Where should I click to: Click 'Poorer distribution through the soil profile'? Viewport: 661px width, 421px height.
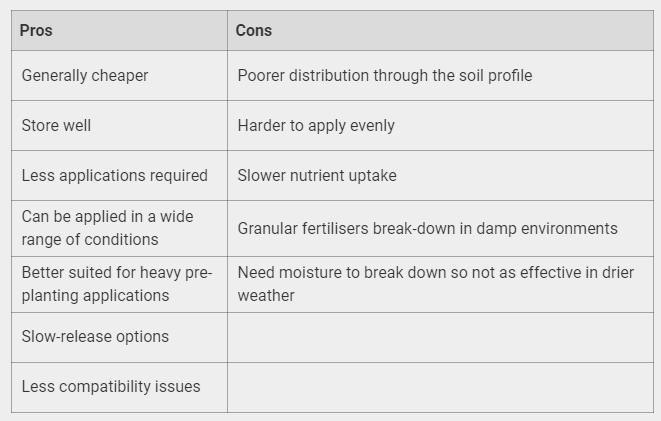(x=384, y=76)
